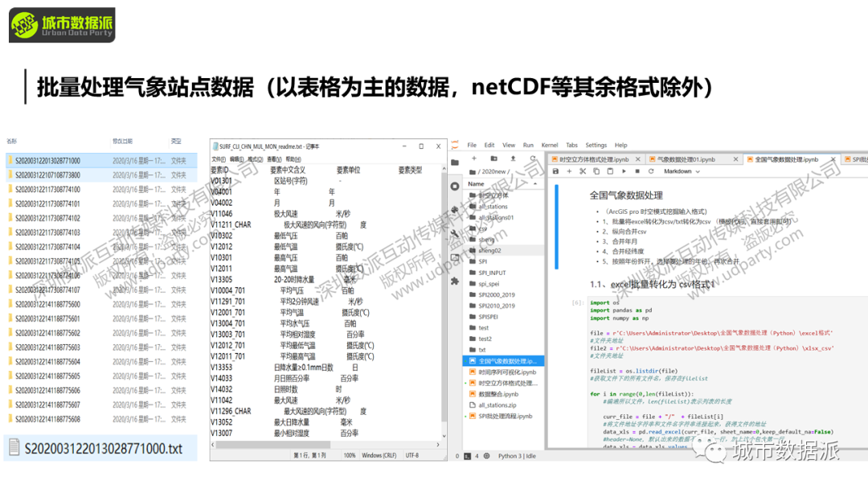868x489 pixels.
Task: Select folder S202003122107108773800 in Explorer list
Action: pyautogui.click(x=100, y=175)
